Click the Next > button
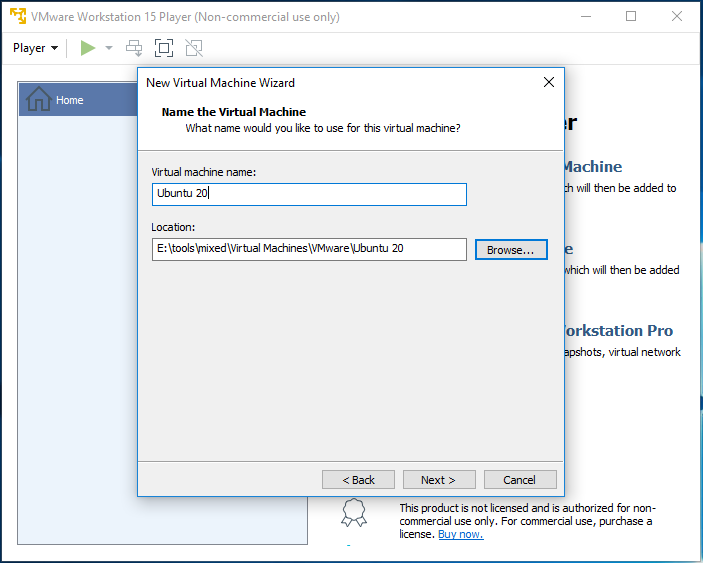This screenshot has height=563, width=703. pyautogui.click(x=439, y=480)
